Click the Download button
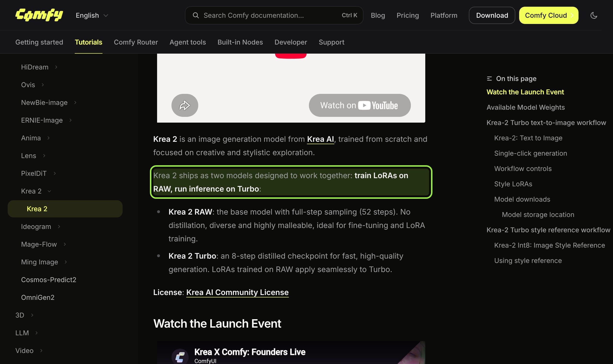The image size is (613, 364). [x=492, y=15]
